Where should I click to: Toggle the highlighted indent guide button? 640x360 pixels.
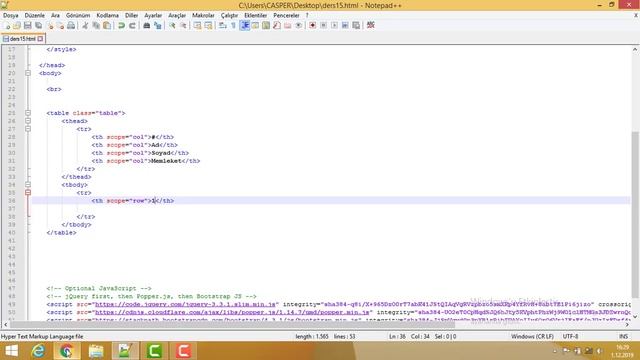[244, 25]
